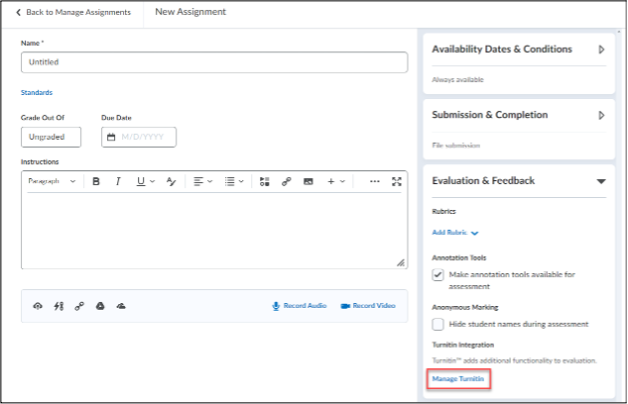Click the Manage Turnitin link
This screenshot has width=628, height=404.
(459, 380)
